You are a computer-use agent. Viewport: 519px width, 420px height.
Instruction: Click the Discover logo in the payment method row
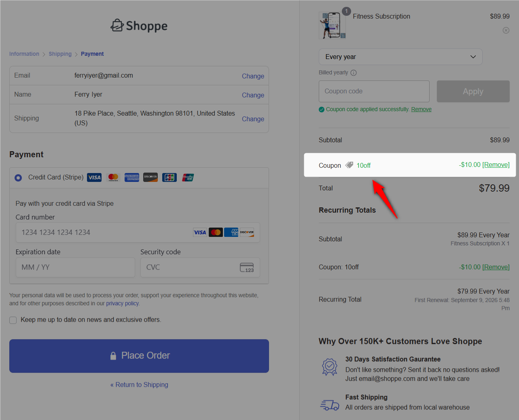(x=150, y=177)
